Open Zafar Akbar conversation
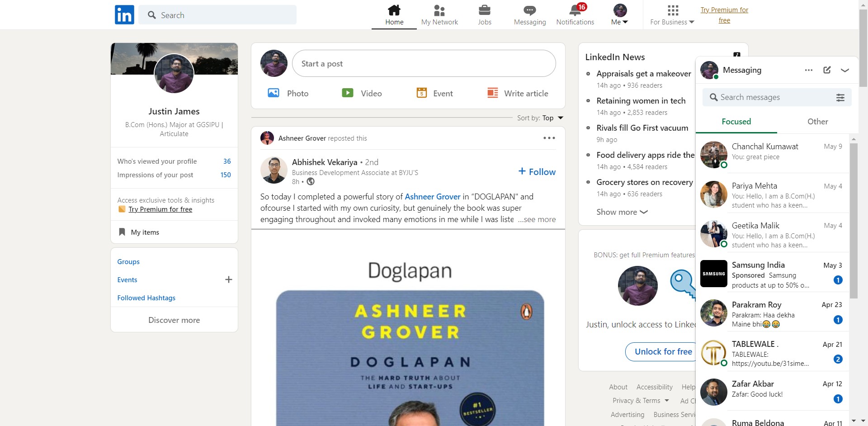This screenshot has width=868, height=426. point(772,391)
